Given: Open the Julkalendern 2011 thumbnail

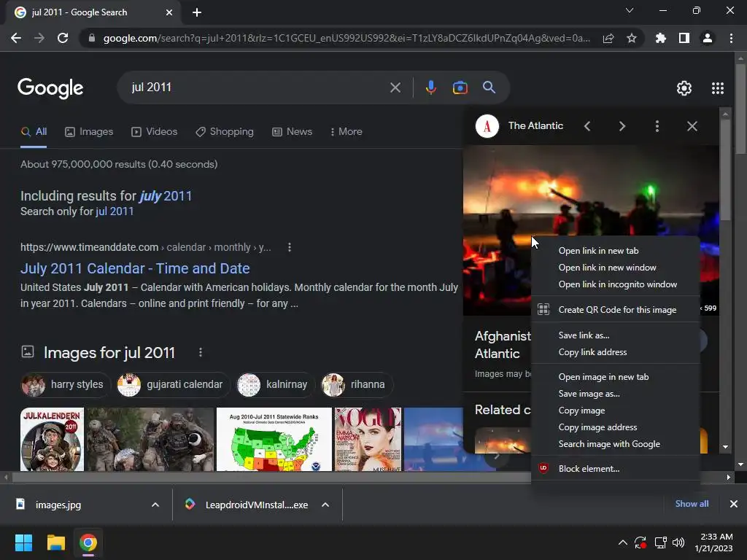Looking at the screenshot, I should tap(52, 439).
